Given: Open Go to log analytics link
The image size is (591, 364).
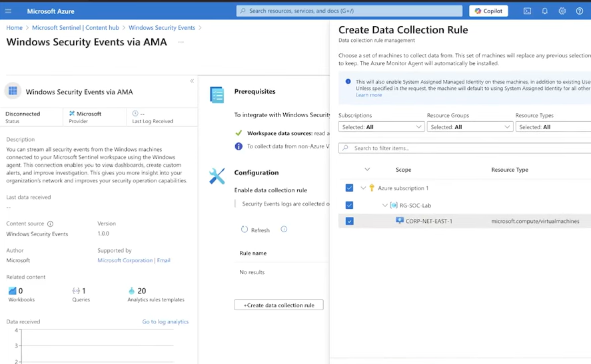Looking at the screenshot, I should [165, 322].
